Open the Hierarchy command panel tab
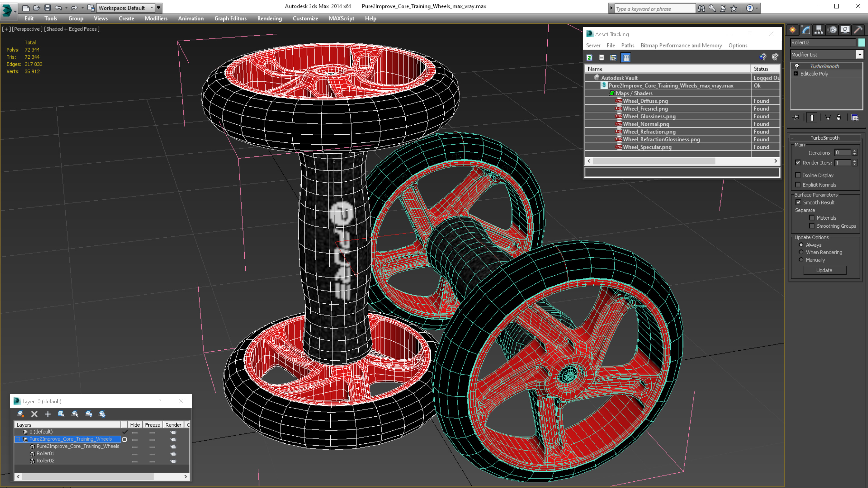Image resolution: width=868 pixels, height=488 pixels. point(819,30)
